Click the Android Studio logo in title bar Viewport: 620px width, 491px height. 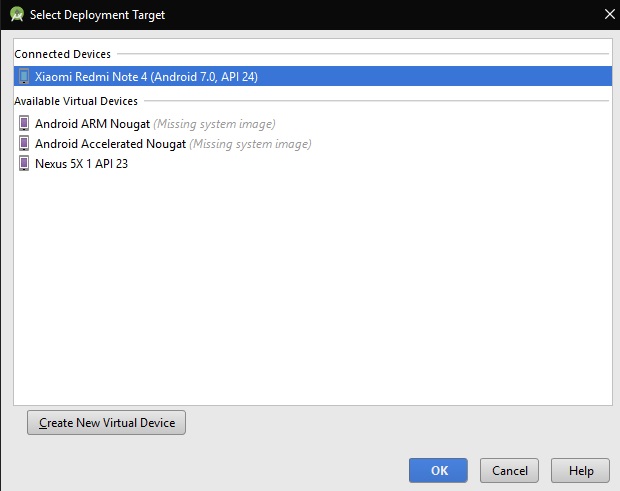point(16,14)
